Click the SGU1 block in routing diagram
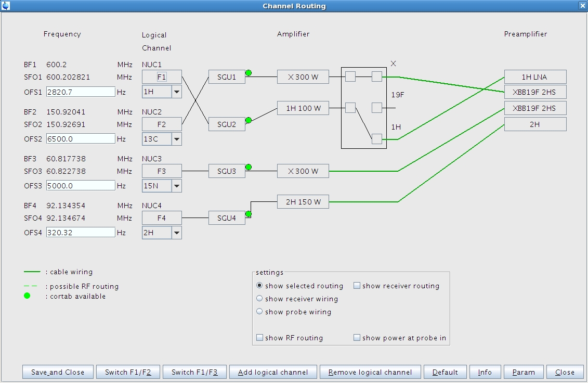Image resolution: width=588 pixels, height=383 pixels. 227,77
